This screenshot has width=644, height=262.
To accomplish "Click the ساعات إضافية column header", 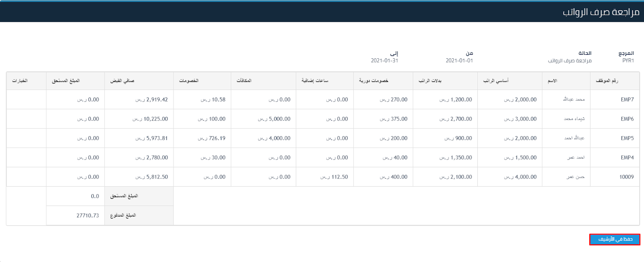I will [x=315, y=81].
